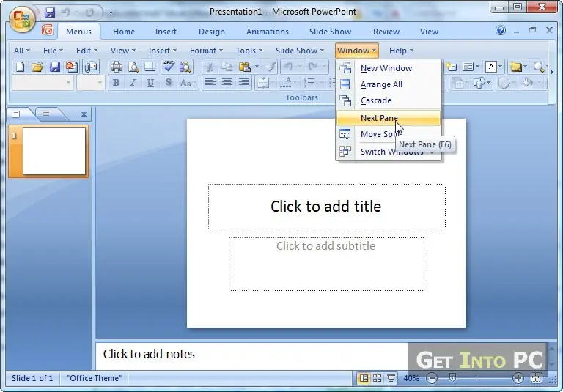Open the File dropdown in the Menus tab
This screenshot has width=563, height=392.
(x=53, y=51)
